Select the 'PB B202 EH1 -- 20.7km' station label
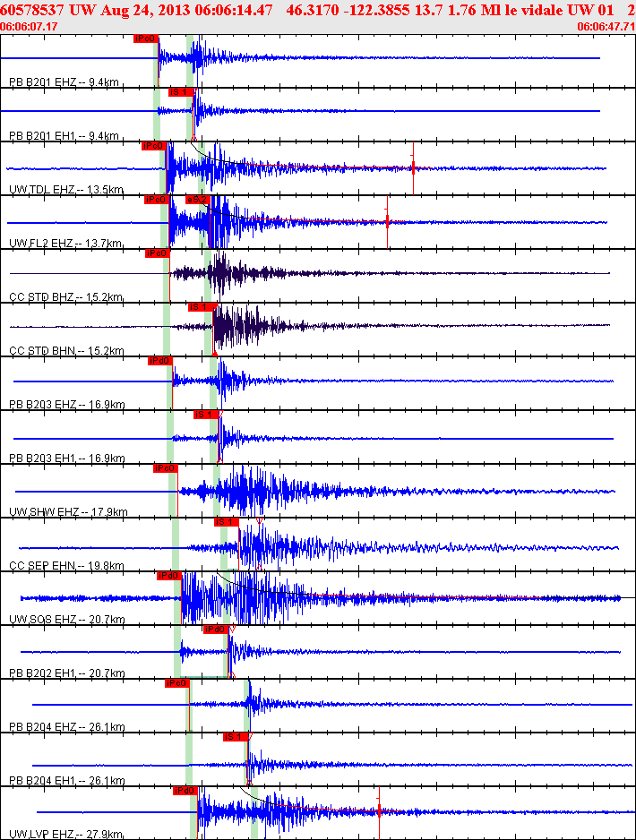 tap(67, 673)
